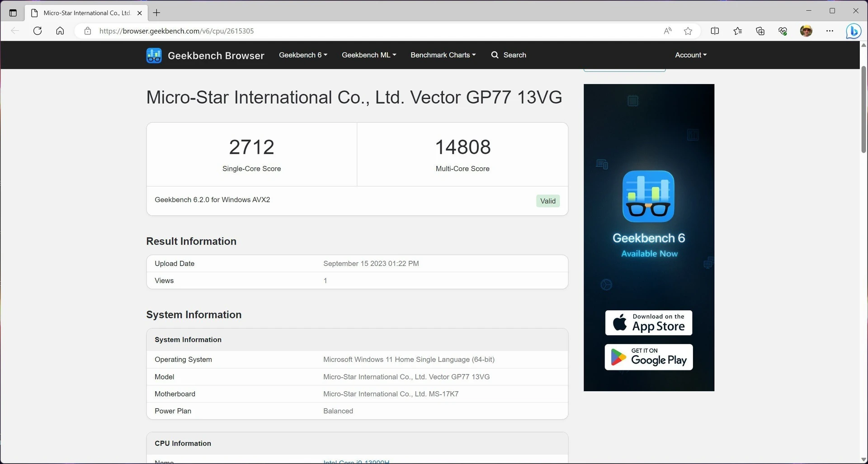Click the scrollbar down arrow
This screenshot has width=868, height=464.
point(863,460)
